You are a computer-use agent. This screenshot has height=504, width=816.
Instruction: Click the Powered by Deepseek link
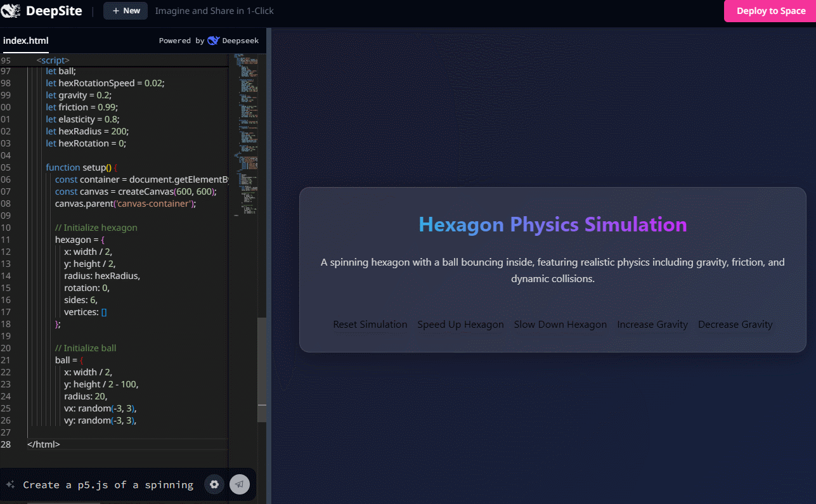click(x=209, y=41)
